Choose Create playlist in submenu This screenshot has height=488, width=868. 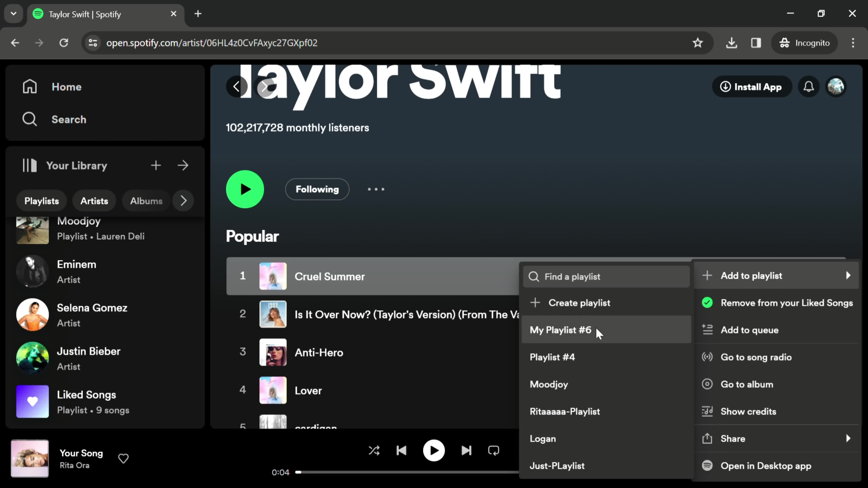(606, 303)
